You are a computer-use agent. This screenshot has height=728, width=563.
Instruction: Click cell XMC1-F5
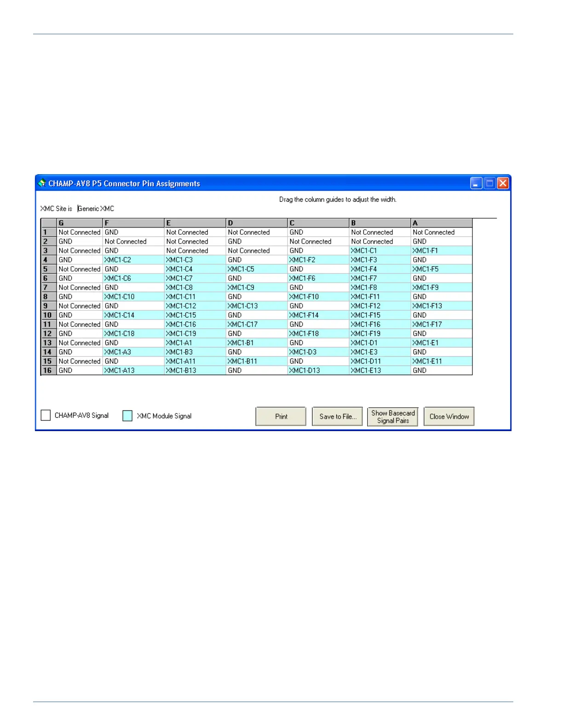click(x=442, y=269)
